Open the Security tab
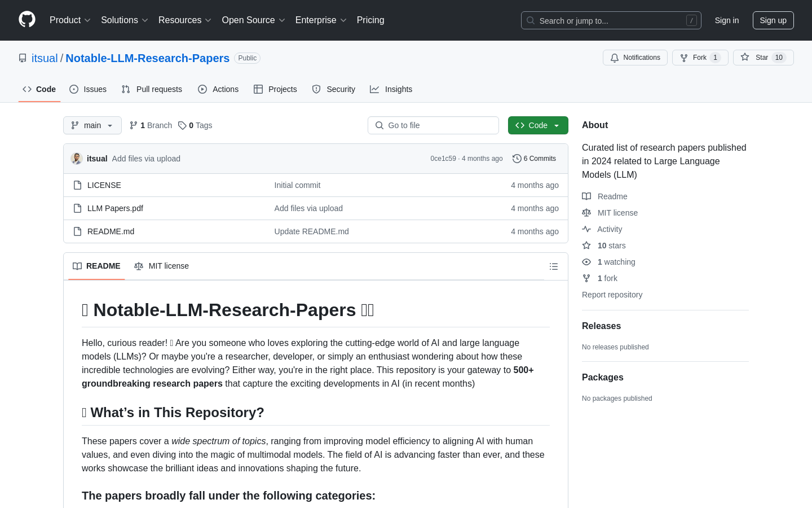 coord(334,89)
